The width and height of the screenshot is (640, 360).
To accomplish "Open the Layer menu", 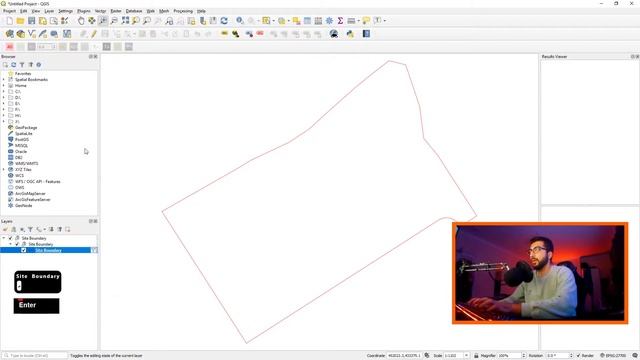I will coord(49,11).
